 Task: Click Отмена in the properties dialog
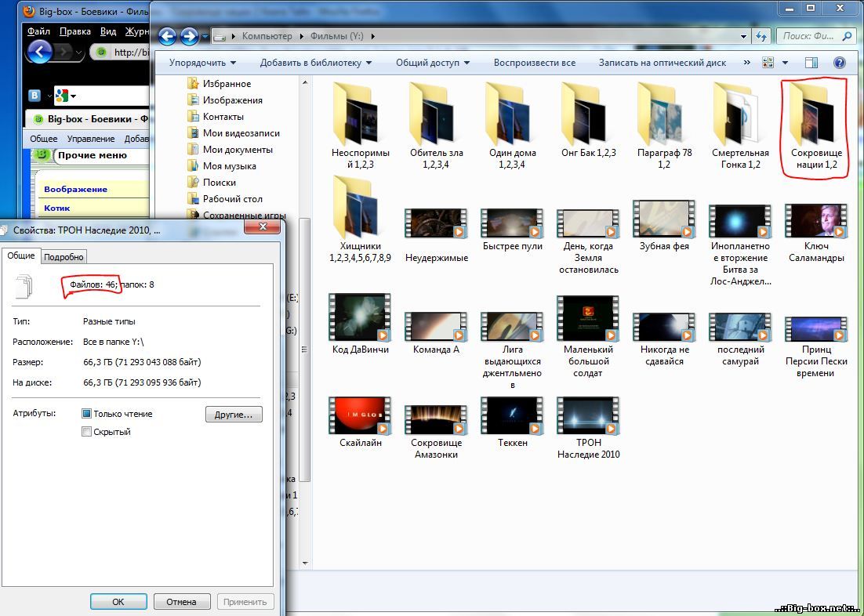click(x=182, y=602)
